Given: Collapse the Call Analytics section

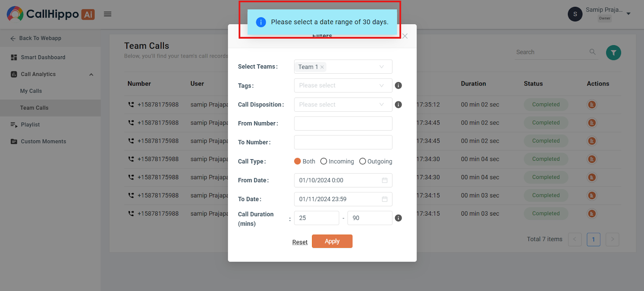Looking at the screenshot, I should click(x=91, y=75).
